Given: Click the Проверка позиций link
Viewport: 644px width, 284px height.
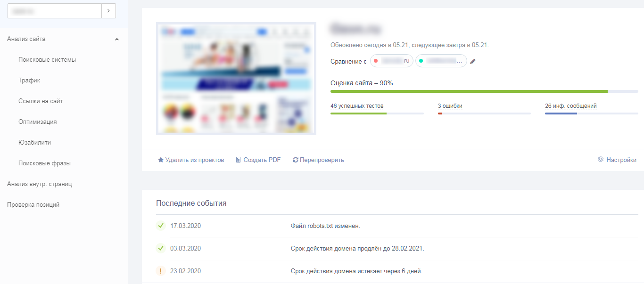Looking at the screenshot, I should [x=33, y=205].
